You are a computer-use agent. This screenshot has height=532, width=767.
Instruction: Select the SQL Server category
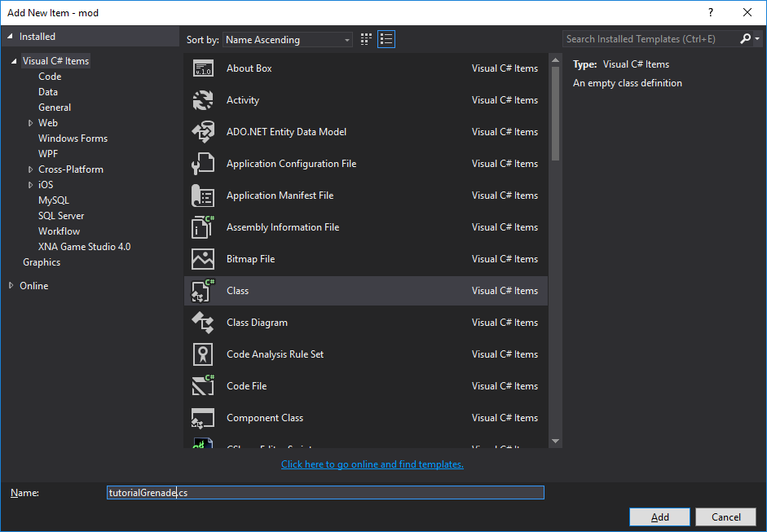click(61, 216)
